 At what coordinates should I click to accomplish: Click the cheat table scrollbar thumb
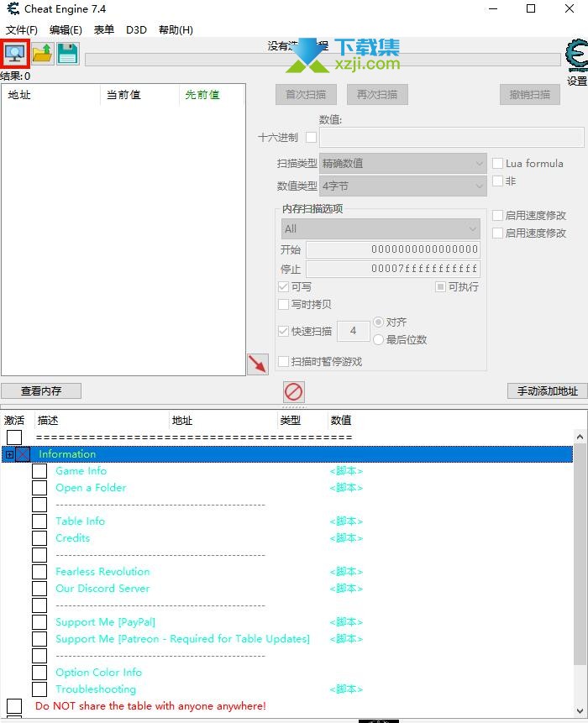pos(580,553)
